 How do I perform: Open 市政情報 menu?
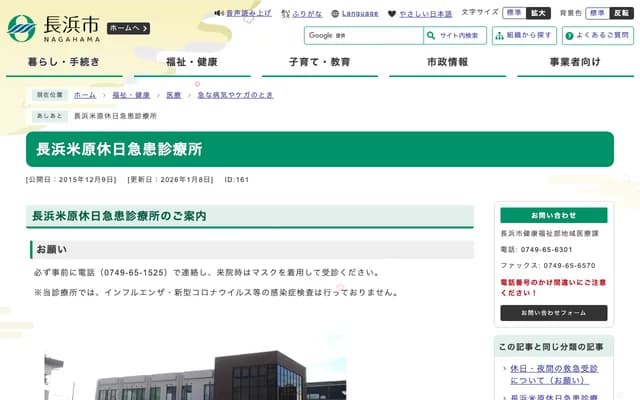(x=448, y=62)
